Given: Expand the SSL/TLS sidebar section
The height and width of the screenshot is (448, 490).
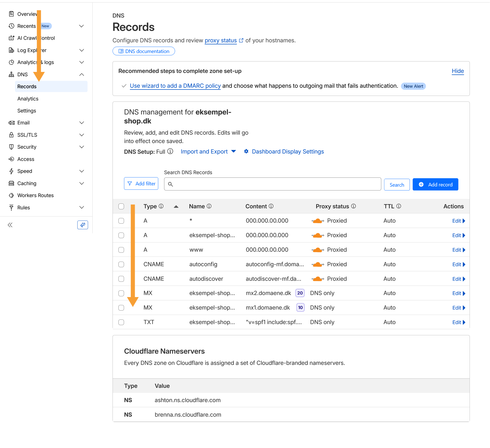Looking at the screenshot, I should (x=81, y=135).
